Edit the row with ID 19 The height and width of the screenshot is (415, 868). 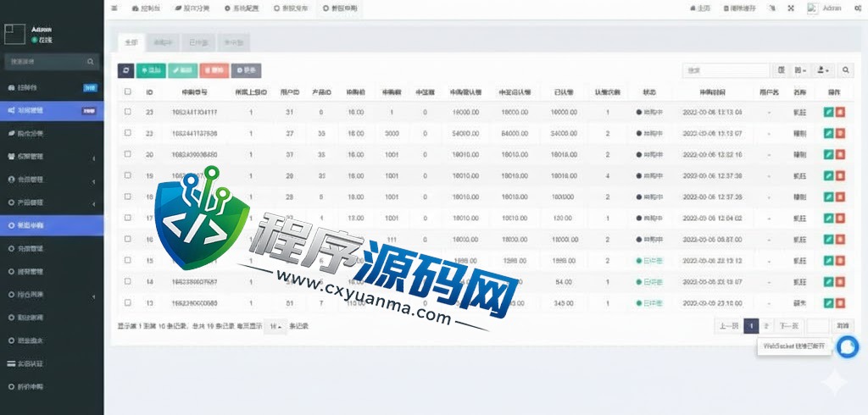(x=828, y=175)
